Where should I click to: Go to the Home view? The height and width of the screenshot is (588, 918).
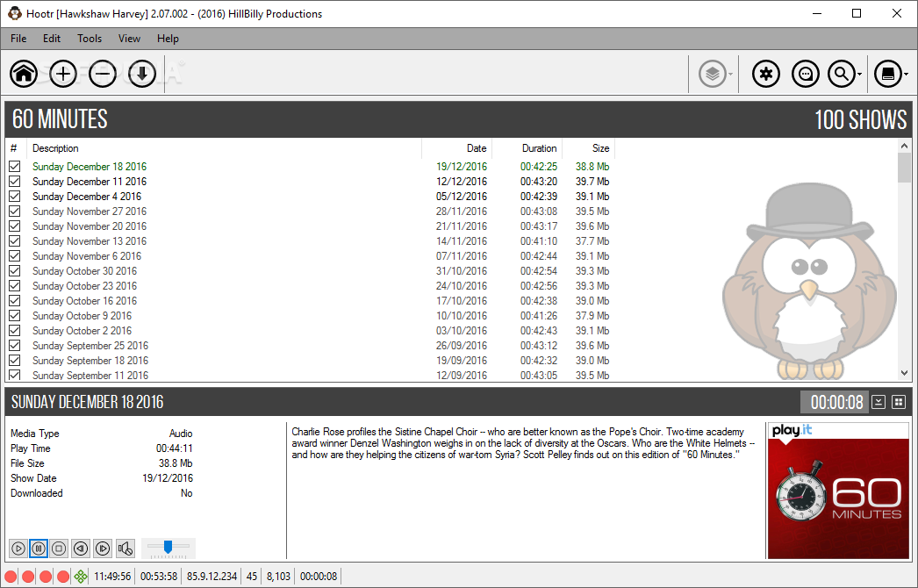pyautogui.click(x=24, y=74)
